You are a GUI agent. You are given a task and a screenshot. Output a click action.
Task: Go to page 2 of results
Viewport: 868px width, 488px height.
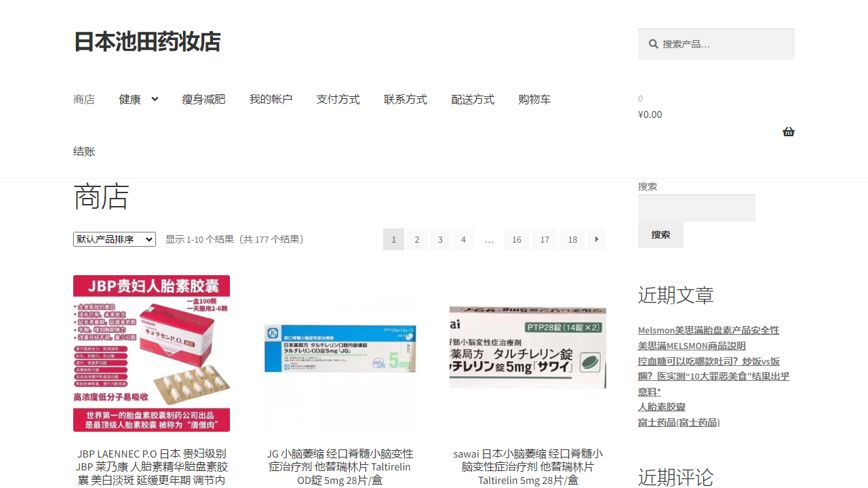(417, 239)
